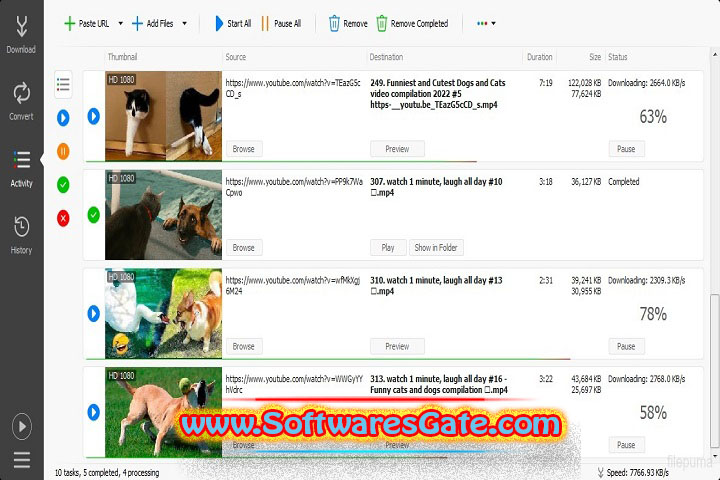This screenshot has width=720, height=480.
Task: Sort by Size column header
Action: tap(595, 57)
